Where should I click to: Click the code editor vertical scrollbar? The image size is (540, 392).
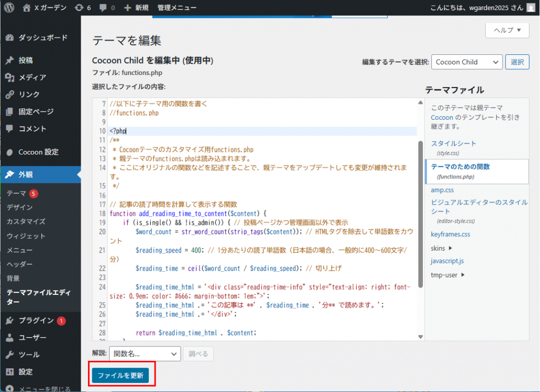(420, 211)
